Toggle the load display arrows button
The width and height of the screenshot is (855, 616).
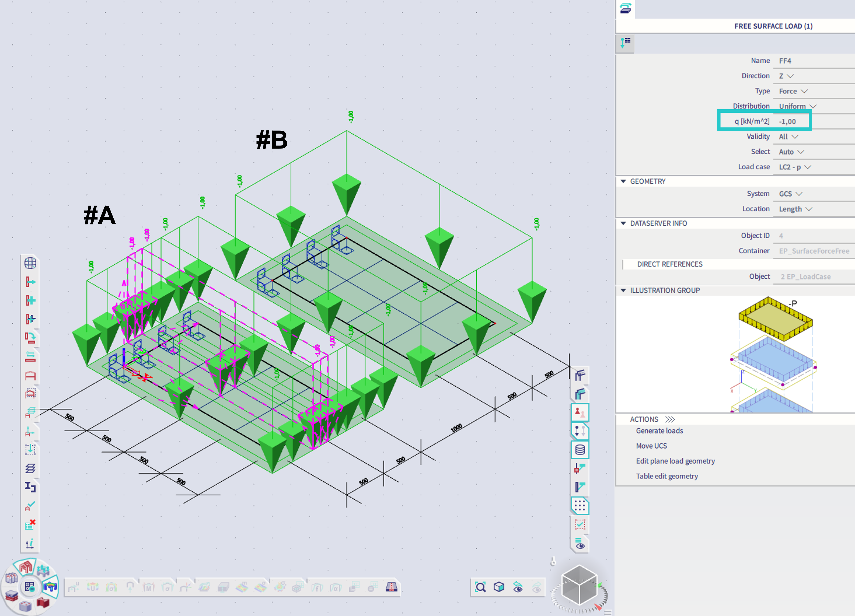pyautogui.click(x=580, y=431)
